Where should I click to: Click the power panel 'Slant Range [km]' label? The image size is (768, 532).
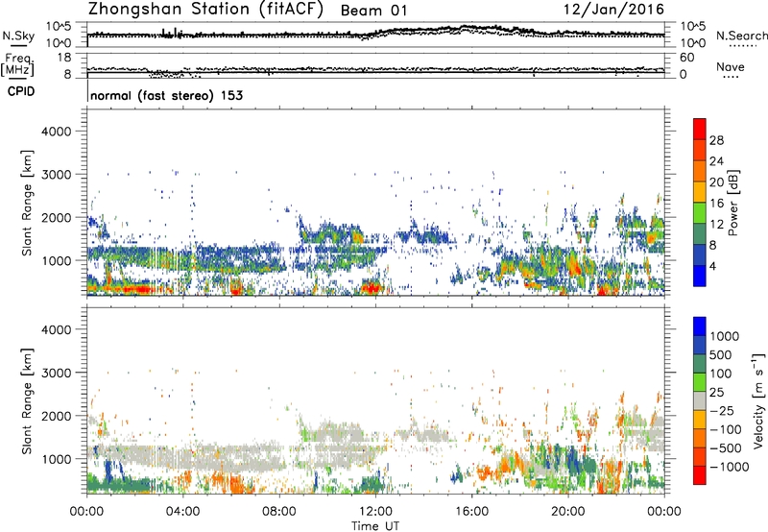click(27, 203)
